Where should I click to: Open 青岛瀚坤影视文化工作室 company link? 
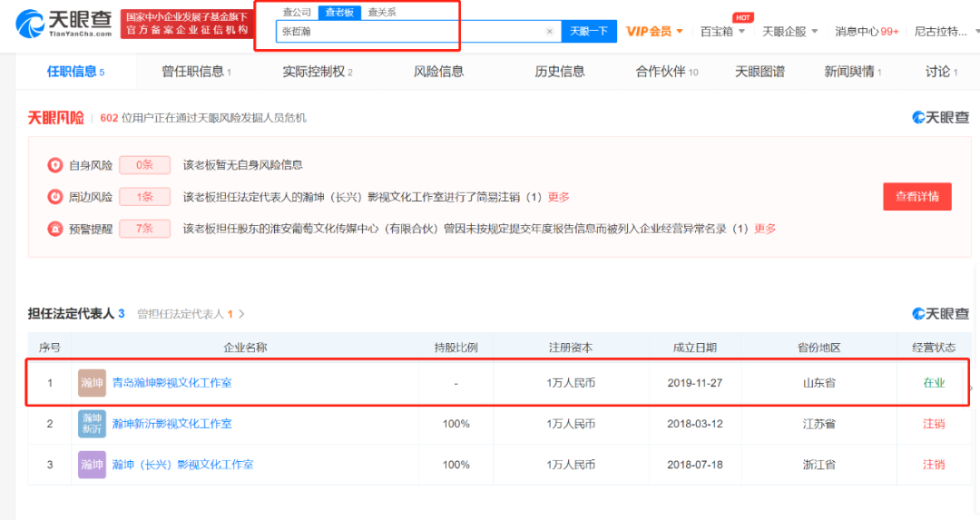coord(171,382)
